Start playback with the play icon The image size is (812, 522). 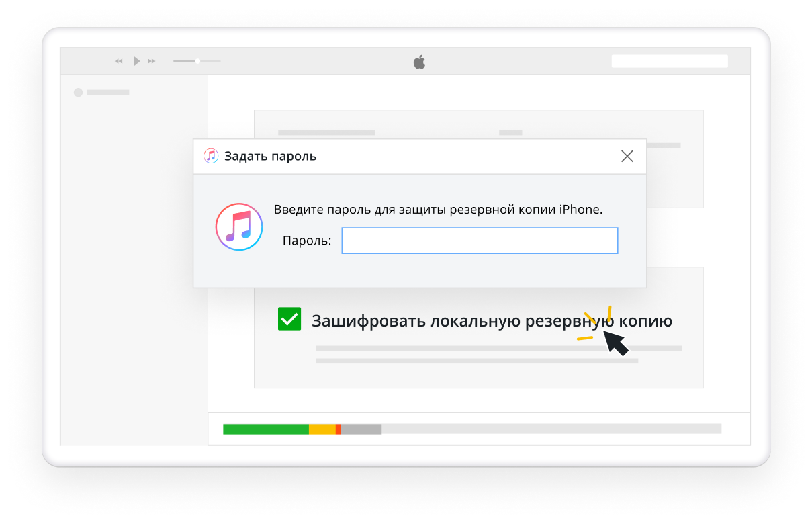coord(136,61)
